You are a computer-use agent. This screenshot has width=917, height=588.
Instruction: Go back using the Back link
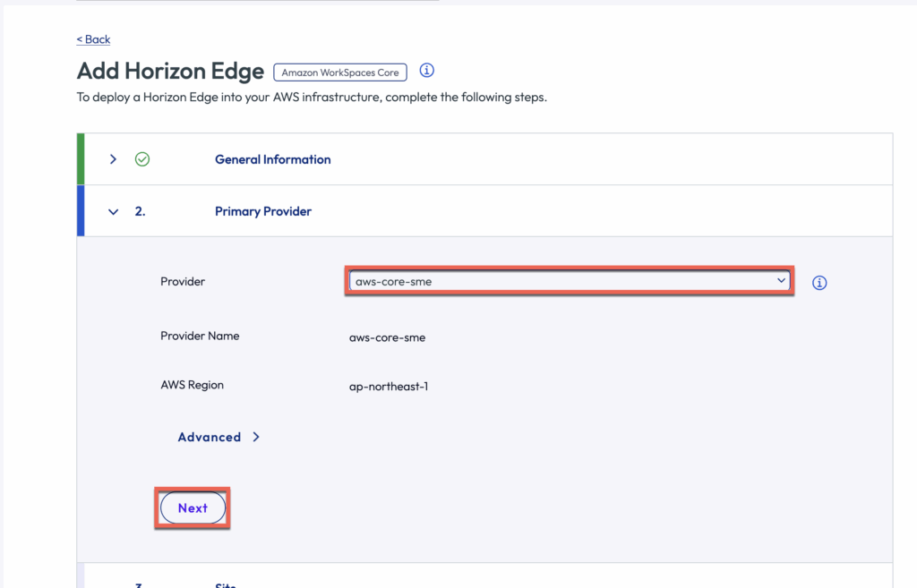[94, 39]
